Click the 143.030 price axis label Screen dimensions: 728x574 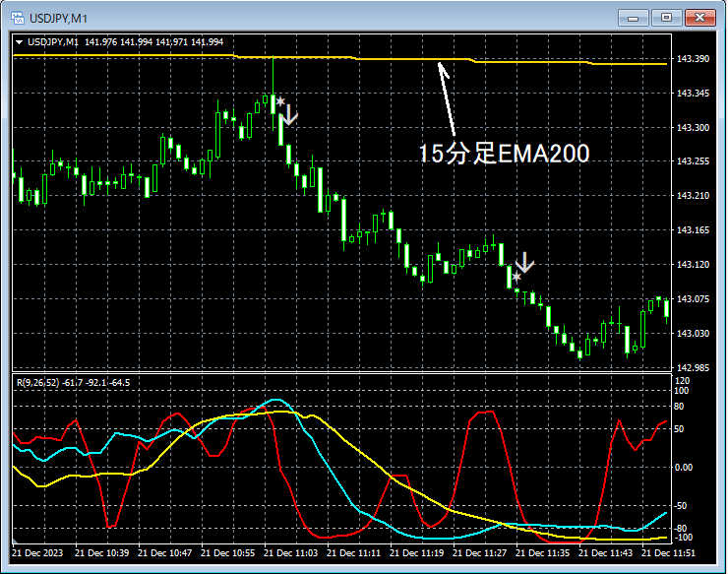tap(693, 333)
